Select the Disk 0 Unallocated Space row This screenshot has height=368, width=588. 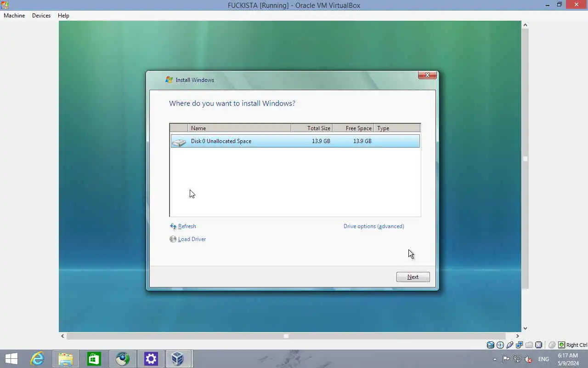pyautogui.click(x=295, y=141)
